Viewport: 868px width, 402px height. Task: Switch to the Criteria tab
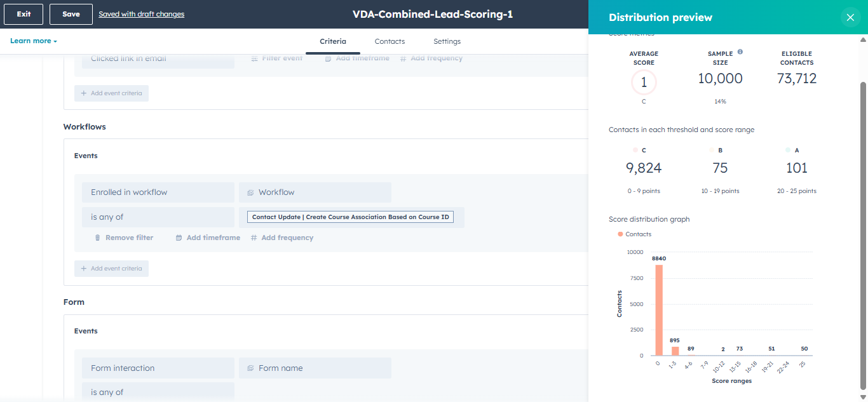pos(333,41)
